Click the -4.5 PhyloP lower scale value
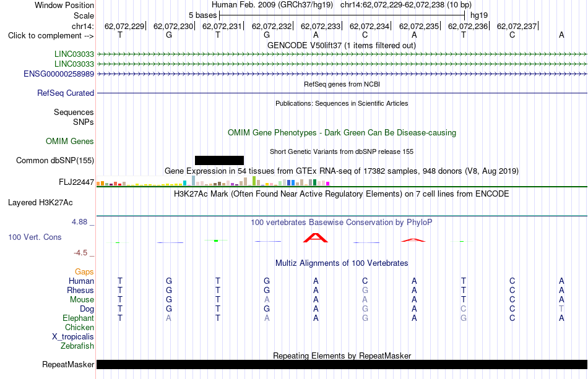588x379 pixels. (80, 253)
